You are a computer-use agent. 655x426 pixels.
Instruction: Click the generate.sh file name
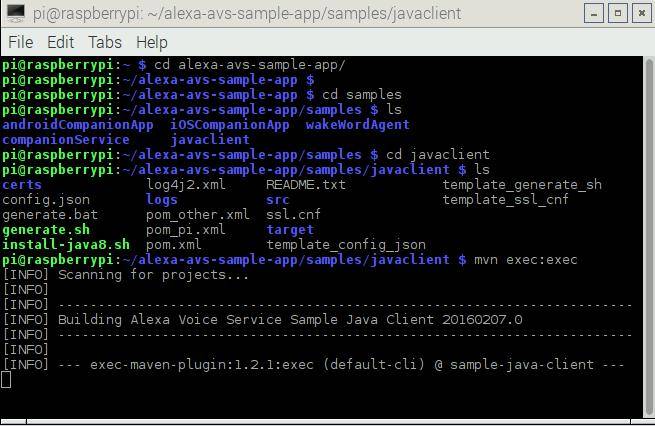tap(46, 230)
